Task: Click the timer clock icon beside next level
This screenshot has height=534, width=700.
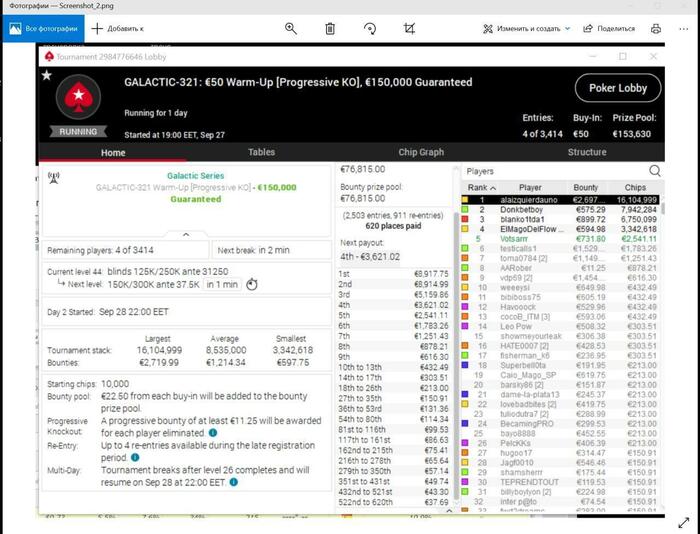Action: [x=252, y=284]
